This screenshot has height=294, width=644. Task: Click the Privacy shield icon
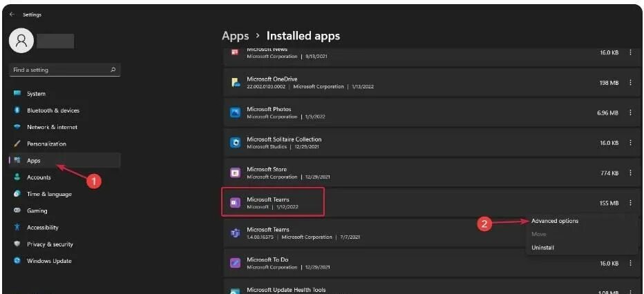[x=17, y=244]
